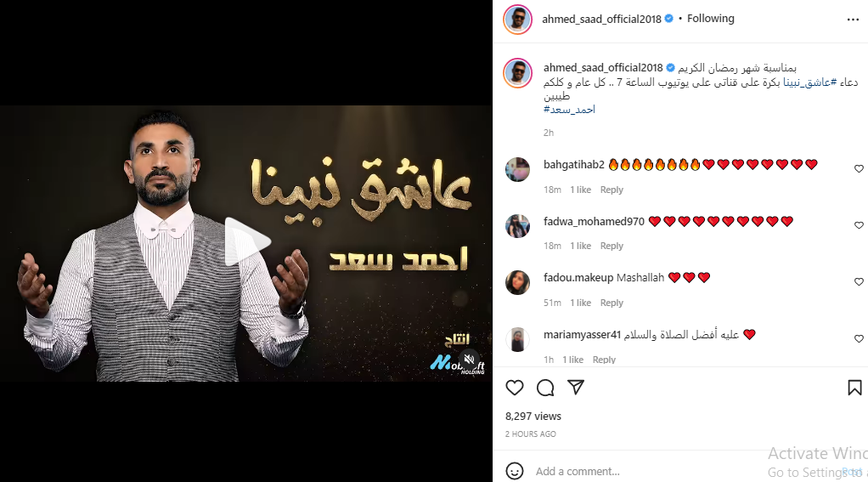Screen dimensions: 868x482
Task: Open the #احمد_سعد hashtag link
Action: point(569,110)
